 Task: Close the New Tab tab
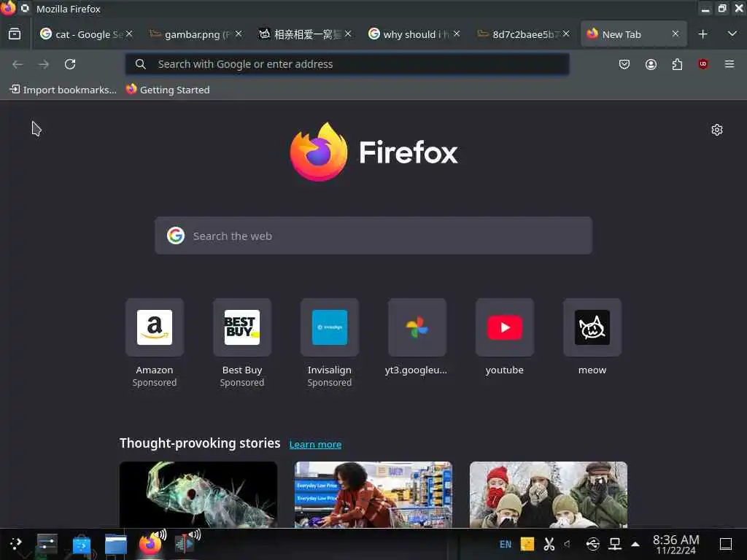[x=675, y=34]
